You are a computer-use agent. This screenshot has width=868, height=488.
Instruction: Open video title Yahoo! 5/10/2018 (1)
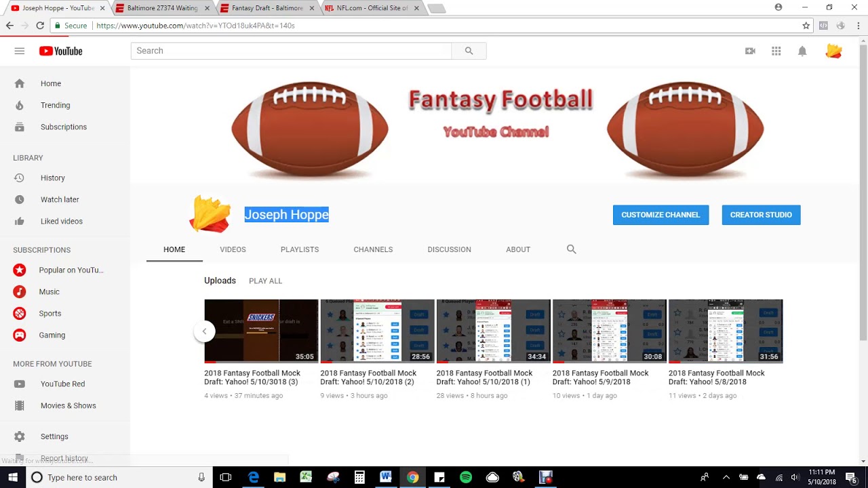(484, 378)
